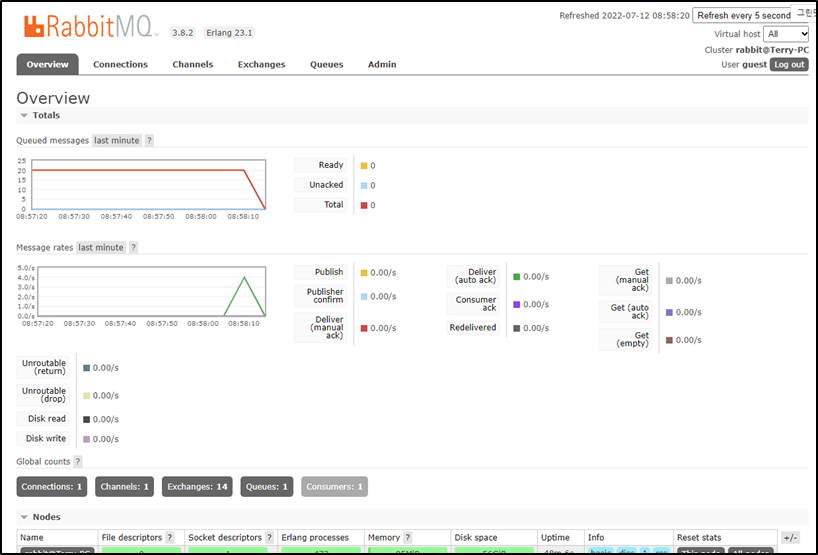Toggle Get (auto ack) legend

625,312
